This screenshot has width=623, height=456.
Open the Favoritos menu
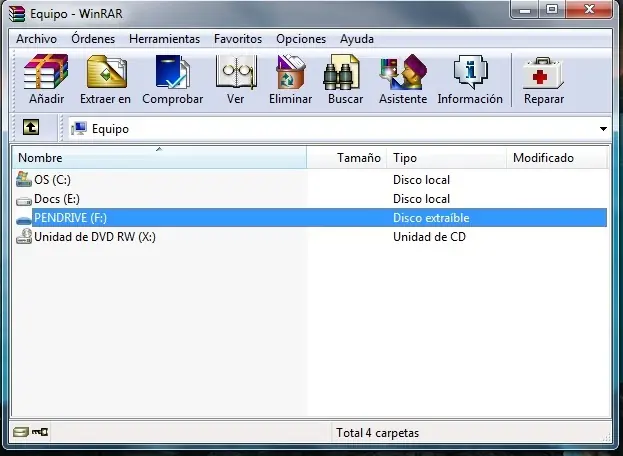(x=238, y=39)
